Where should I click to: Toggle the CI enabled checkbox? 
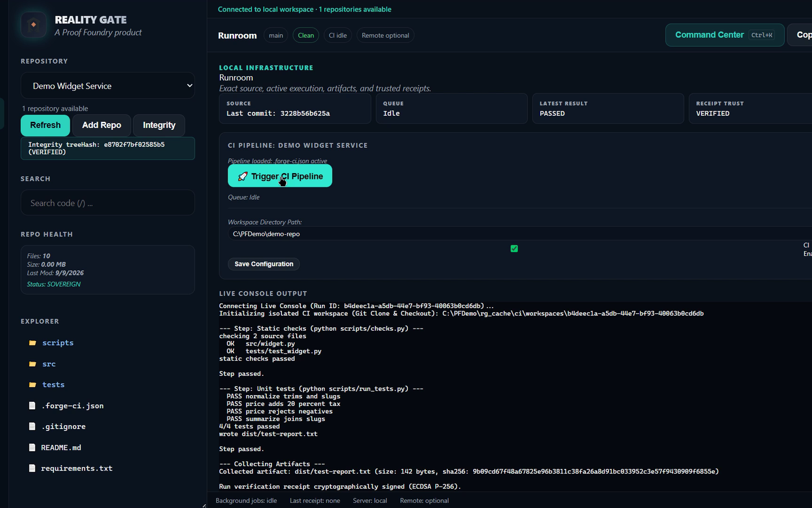514,248
